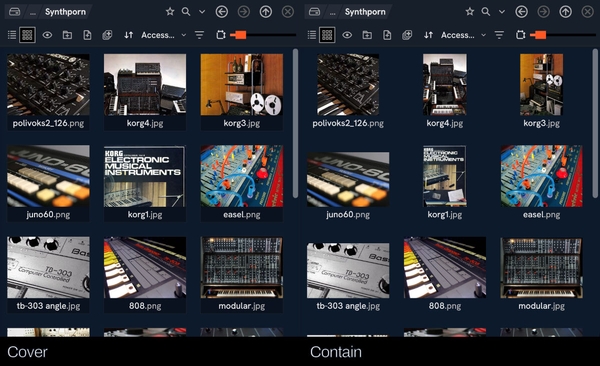Screen dimensions: 600x366
Task: Select modular.jpg thumbnail in Cover pane
Action: [x=242, y=267]
